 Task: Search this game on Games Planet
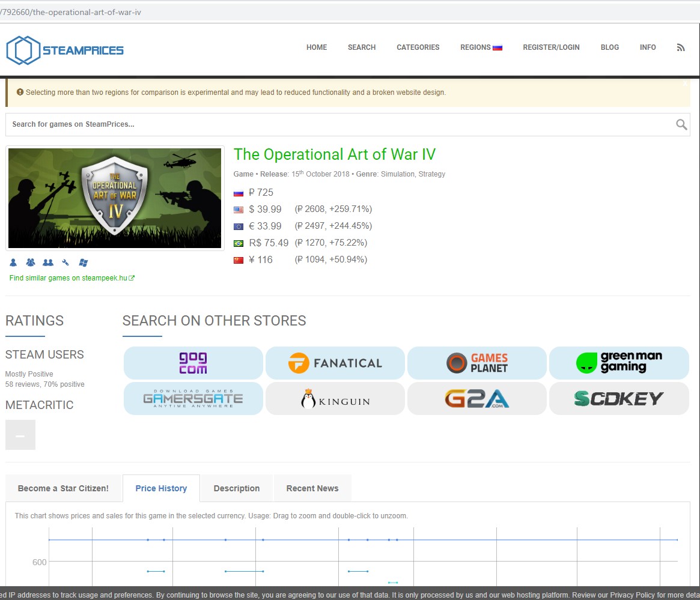point(477,363)
